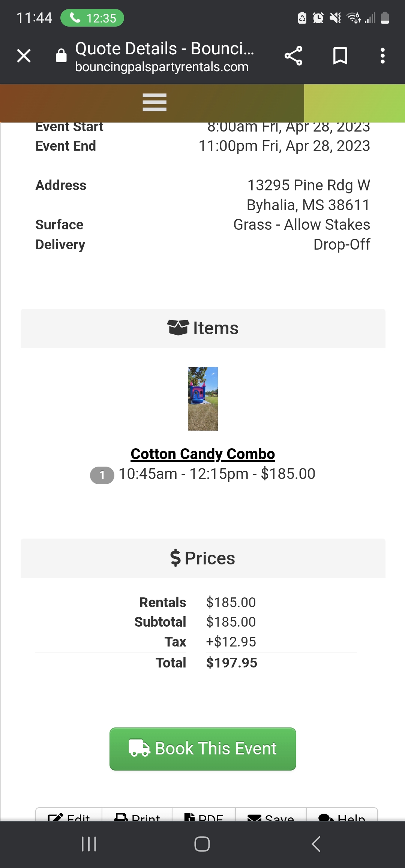Print the quote
The width and height of the screenshot is (405, 868).
pos(137,816)
